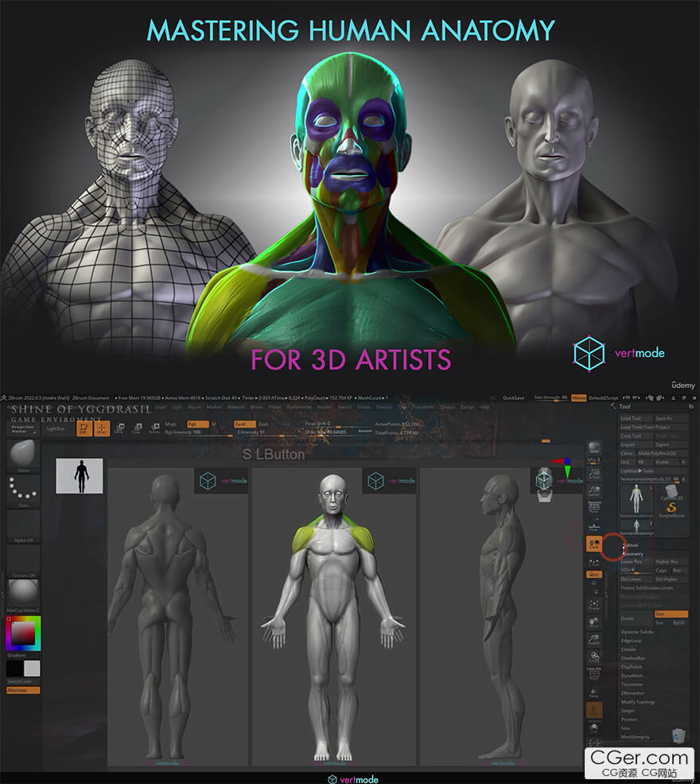Expand Dynamic Subdiv section
700x784 pixels.
[x=637, y=632]
